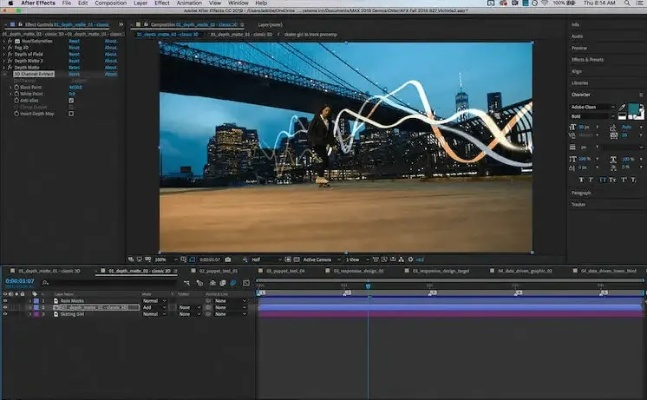The width and height of the screenshot is (647, 400).
Task: Click the eyedropper icon in Character panel
Action: coord(621,107)
